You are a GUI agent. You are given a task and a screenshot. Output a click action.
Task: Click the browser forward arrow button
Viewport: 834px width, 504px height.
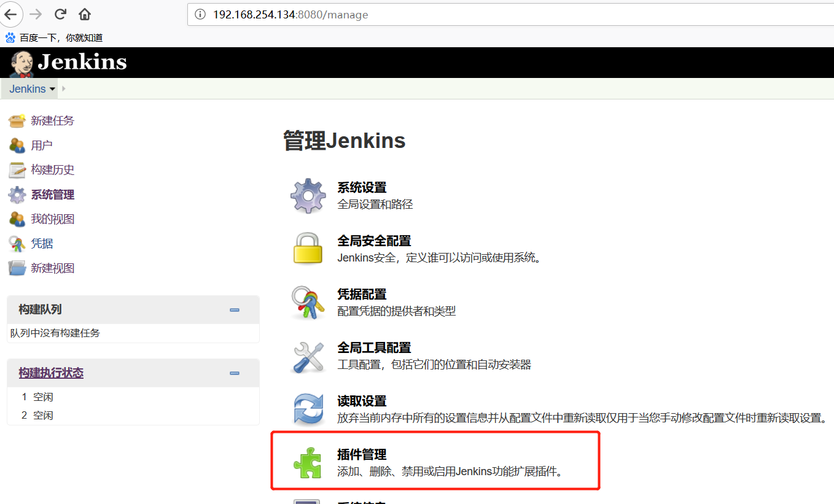(36, 14)
